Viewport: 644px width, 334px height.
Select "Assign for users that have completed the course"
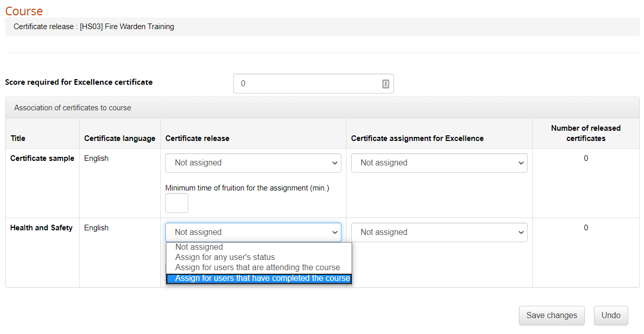pyautogui.click(x=259, y=278)
